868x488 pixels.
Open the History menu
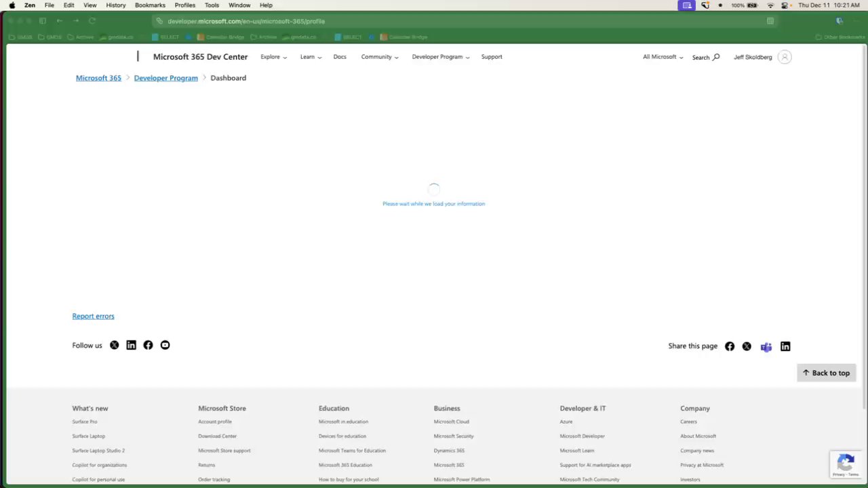click(x=116, y=5)
